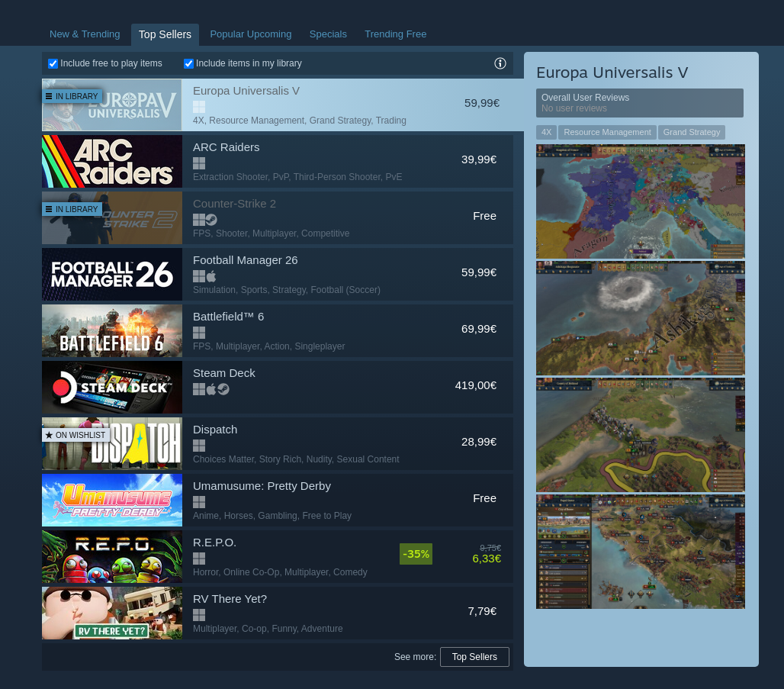Click IN LIBRARY badge on Europa Universalis V
Screen dimensions: 784x689
(72, 96)
